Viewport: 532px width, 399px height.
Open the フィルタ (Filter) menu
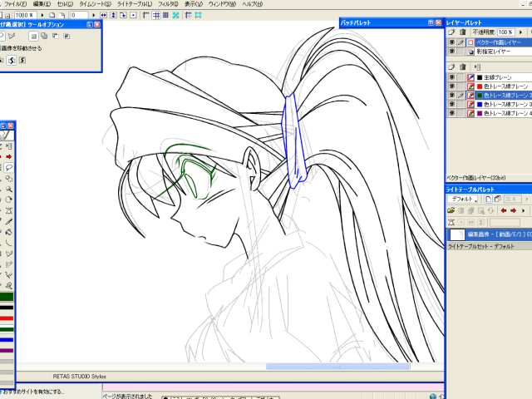tap(168, 4)
